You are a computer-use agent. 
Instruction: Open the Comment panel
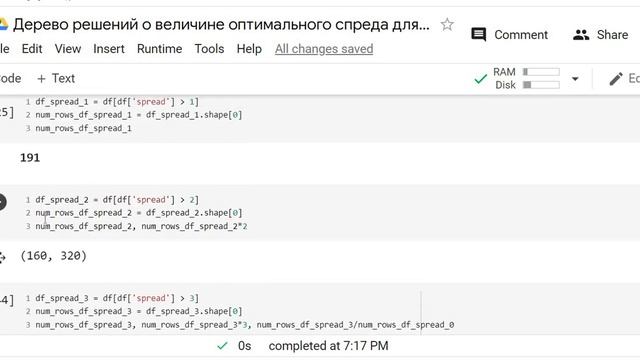(x=509, y=35)
